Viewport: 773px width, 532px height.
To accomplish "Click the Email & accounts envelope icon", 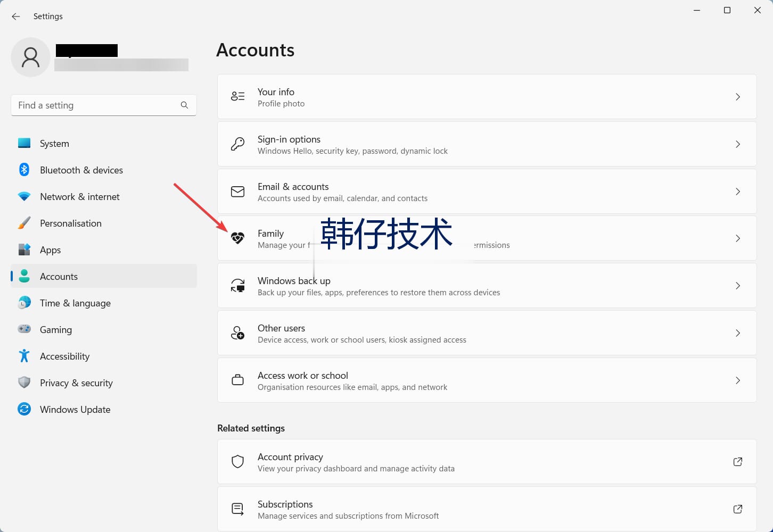I will click(x=237, y=192).
